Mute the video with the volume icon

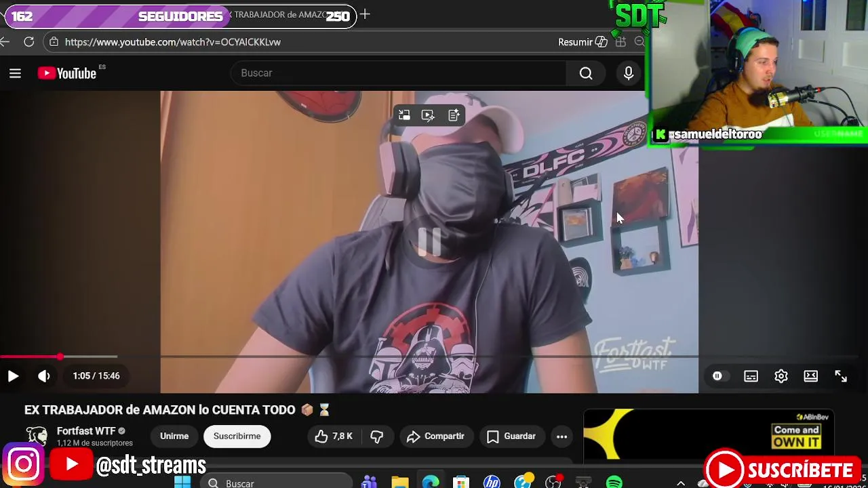tap(44, 376)
